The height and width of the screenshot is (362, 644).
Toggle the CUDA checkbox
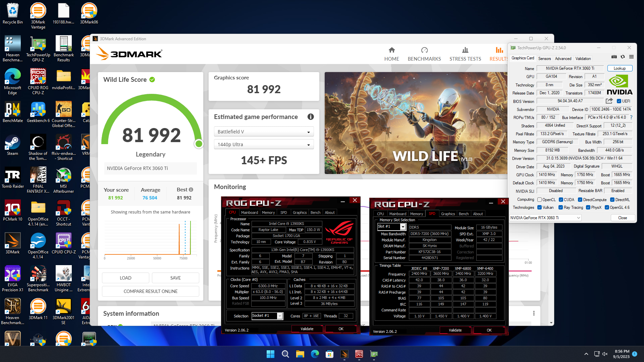click(561, 200)
